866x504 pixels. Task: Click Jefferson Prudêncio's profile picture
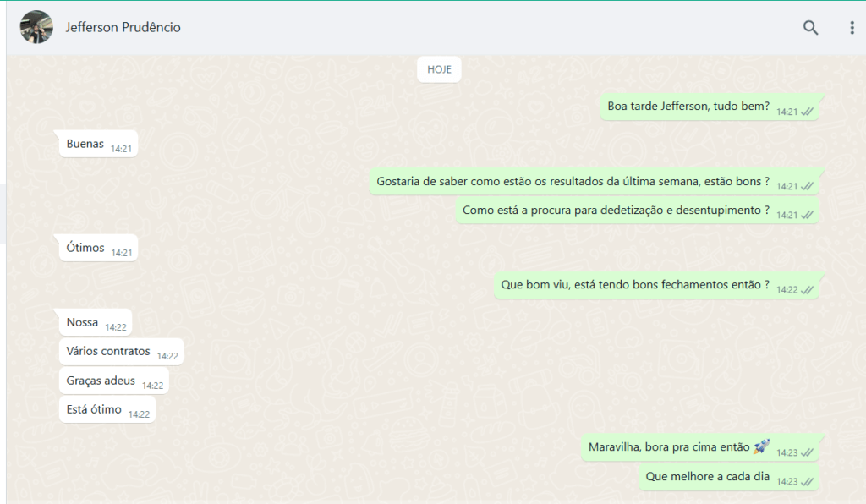(36, 28)
